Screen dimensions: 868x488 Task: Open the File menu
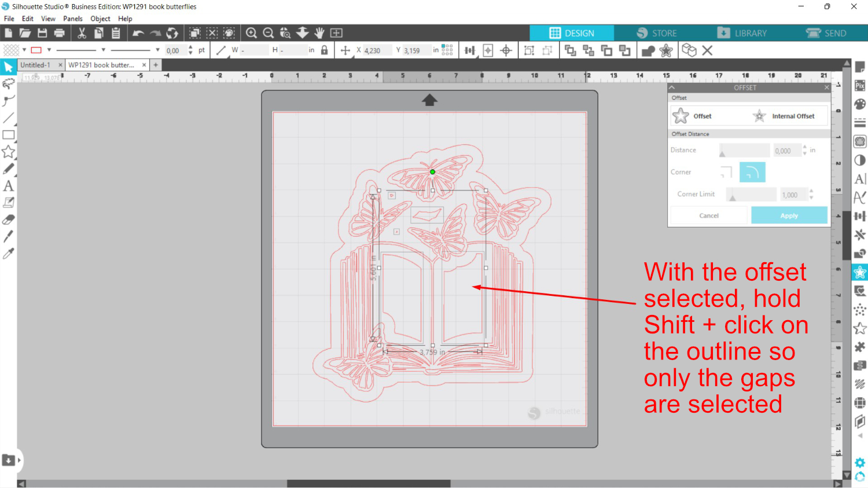9,19
